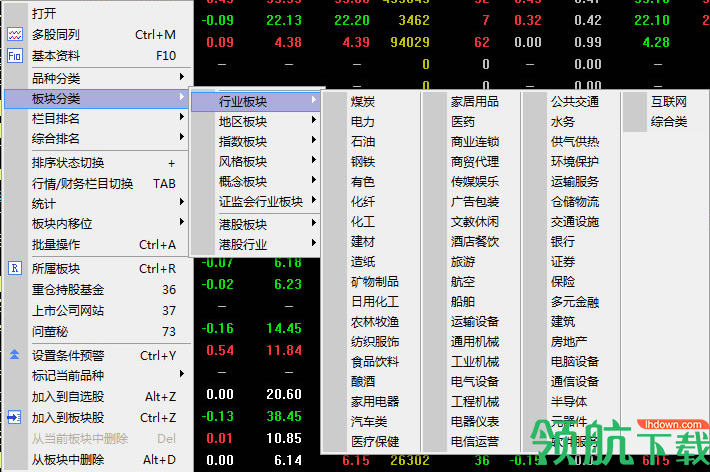The image size is (710, 472).
Task: Choose the 电信运营 industry sector
Action: pos(475,441)
